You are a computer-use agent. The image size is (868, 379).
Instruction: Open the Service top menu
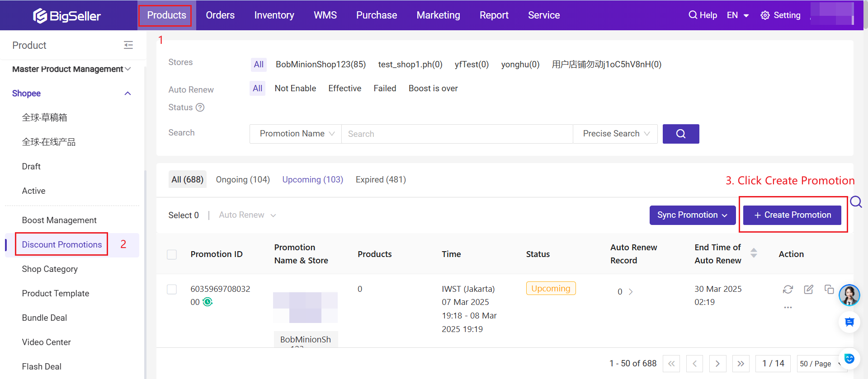click(544, 15)
